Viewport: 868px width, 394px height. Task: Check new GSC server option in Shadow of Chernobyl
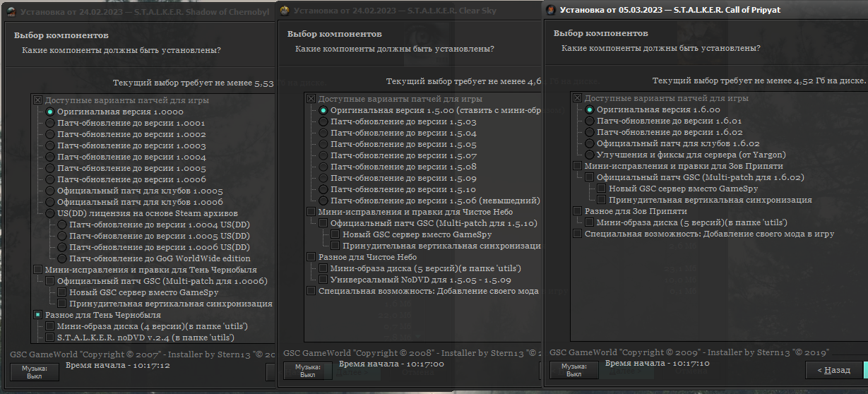point(62,292)
